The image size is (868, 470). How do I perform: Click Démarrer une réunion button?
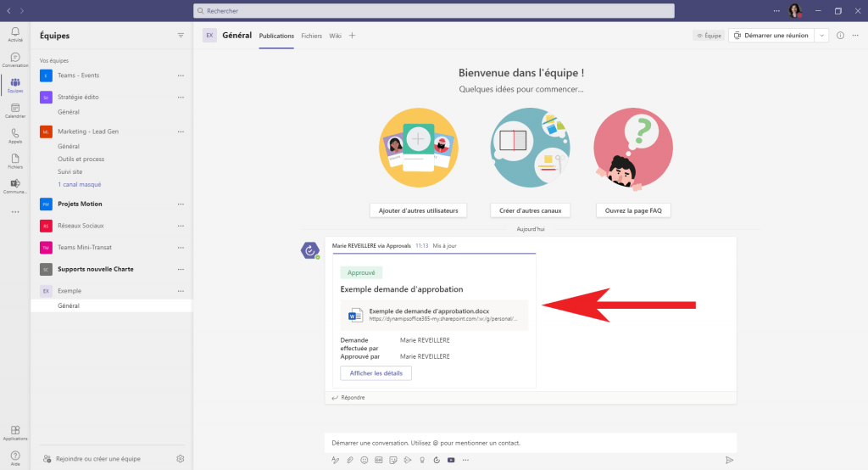tap(771, 36)
